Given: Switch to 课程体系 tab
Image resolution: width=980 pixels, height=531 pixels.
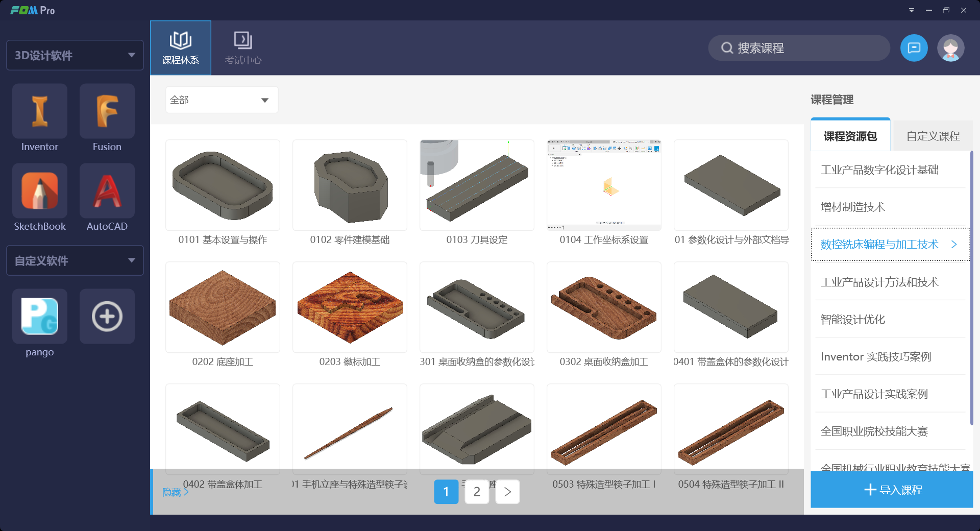Looking at the screenshot, I should point(181,48).
